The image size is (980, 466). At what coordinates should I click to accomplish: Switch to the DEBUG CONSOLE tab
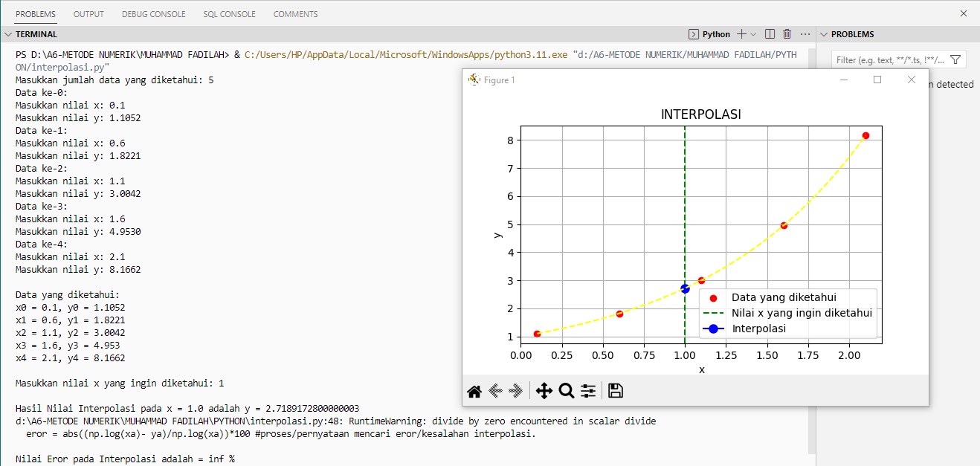coord(153,14)
